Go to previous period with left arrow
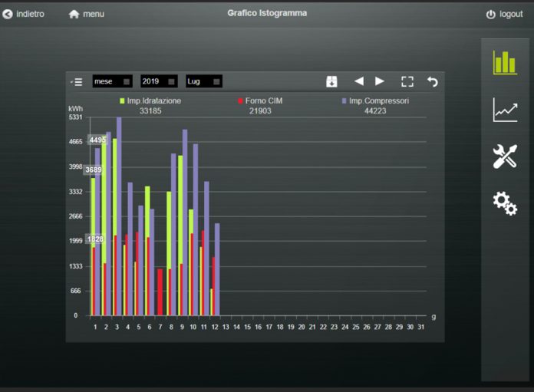 (358, 81)
